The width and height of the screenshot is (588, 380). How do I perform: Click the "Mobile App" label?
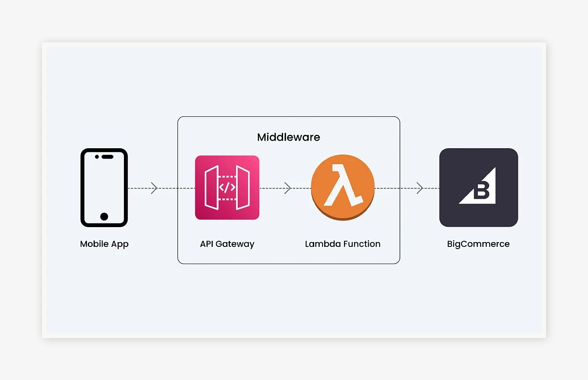pyautogui.click(x=104, y=244)
